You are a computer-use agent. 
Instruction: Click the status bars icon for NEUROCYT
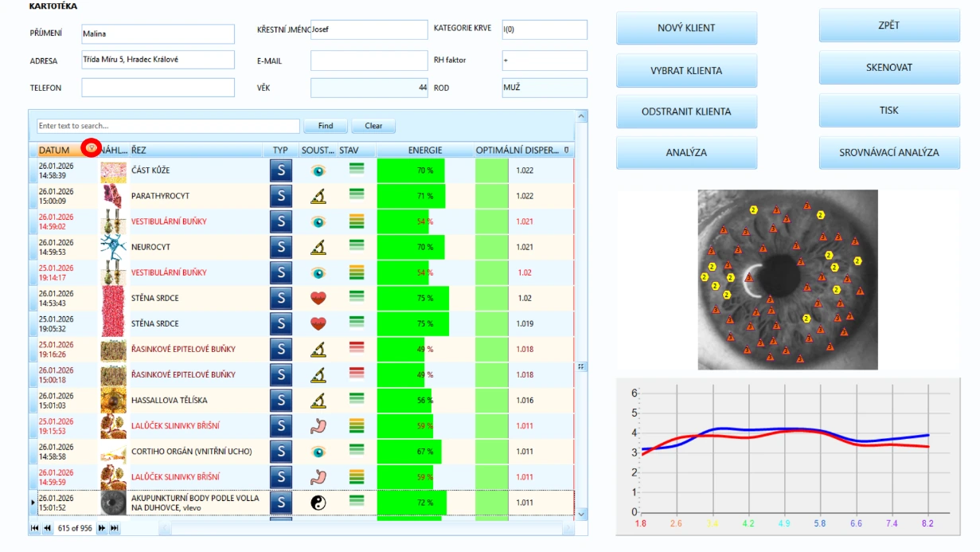coord(357,246)
